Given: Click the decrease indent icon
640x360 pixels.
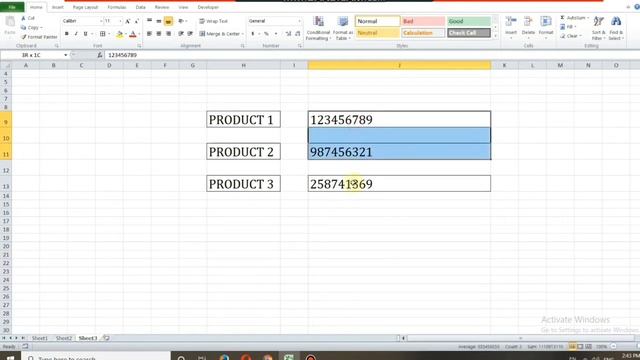Looking at the screenshot, I should pos(181,34).
